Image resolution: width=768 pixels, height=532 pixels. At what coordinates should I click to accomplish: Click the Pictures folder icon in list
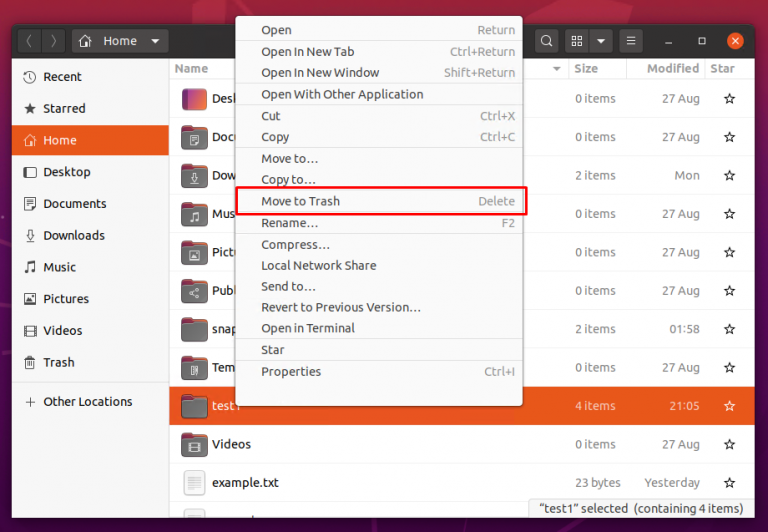coord(194,252)
